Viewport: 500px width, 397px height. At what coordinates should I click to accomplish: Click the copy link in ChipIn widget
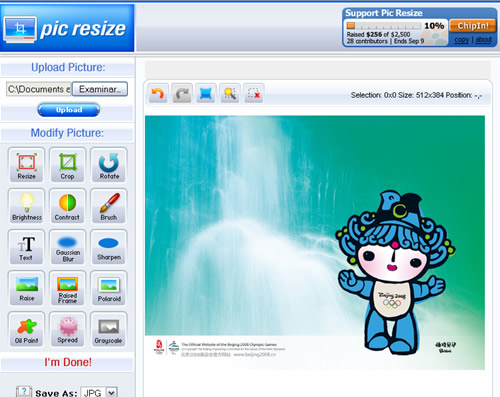pos(461,40)
